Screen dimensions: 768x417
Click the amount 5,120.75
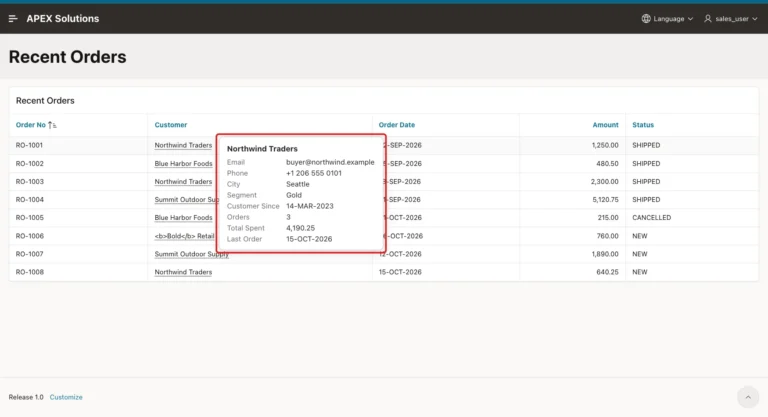[605, 199]
